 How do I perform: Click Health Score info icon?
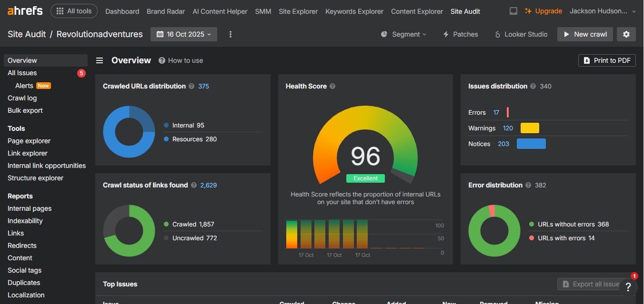(x=332, y=86)
